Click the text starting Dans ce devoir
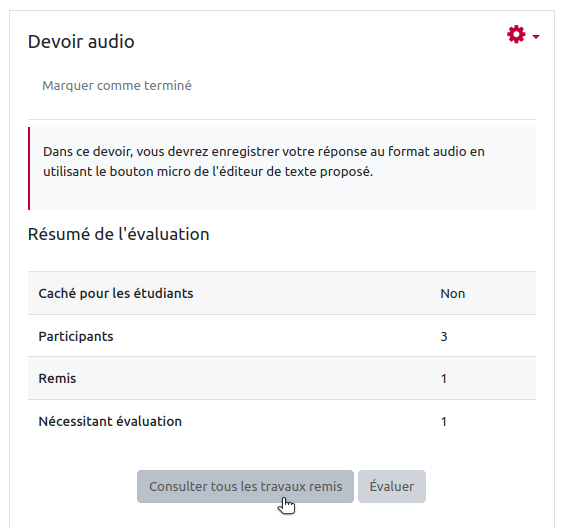The width and height of the screenshot is (563, 528). [x=264, y=162]
